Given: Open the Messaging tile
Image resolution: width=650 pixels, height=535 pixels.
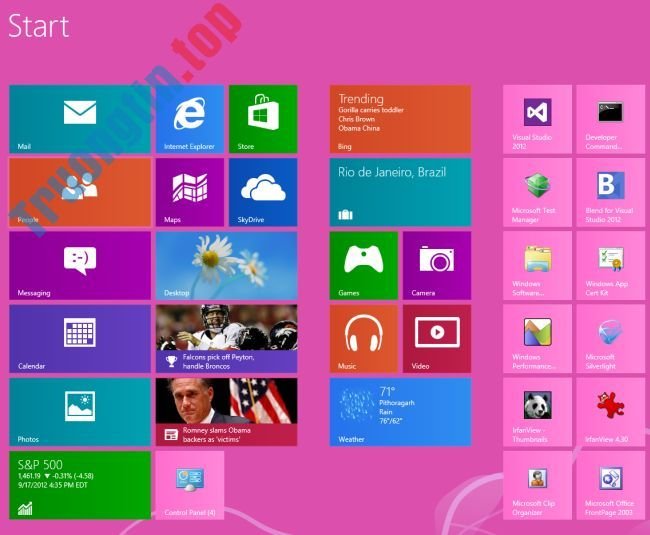Looking at the screenshot, I should (80, 265).
